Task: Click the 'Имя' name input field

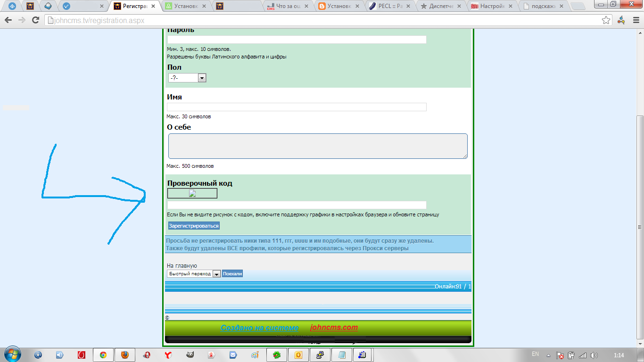Action: [x=297, y=107]
